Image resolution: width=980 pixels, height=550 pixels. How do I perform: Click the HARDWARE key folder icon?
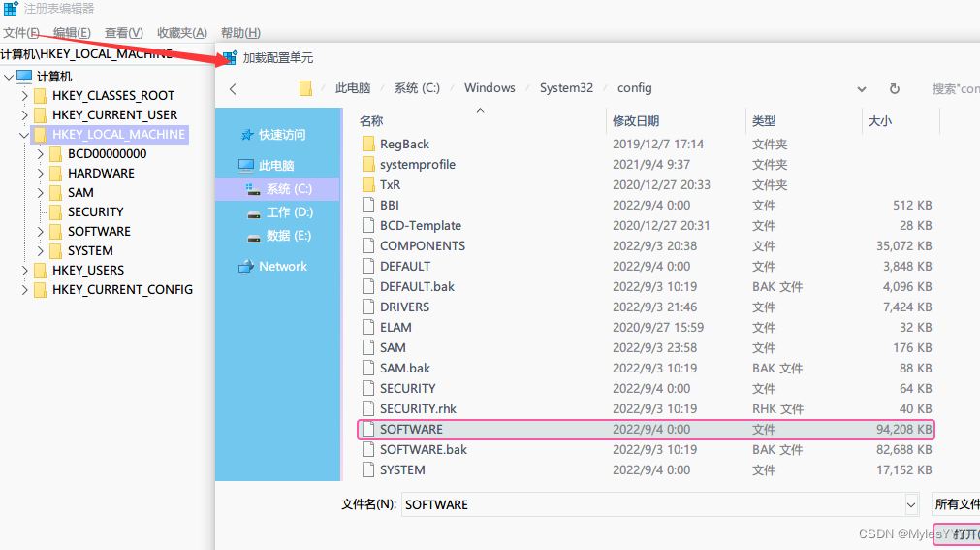pos(55,174)
